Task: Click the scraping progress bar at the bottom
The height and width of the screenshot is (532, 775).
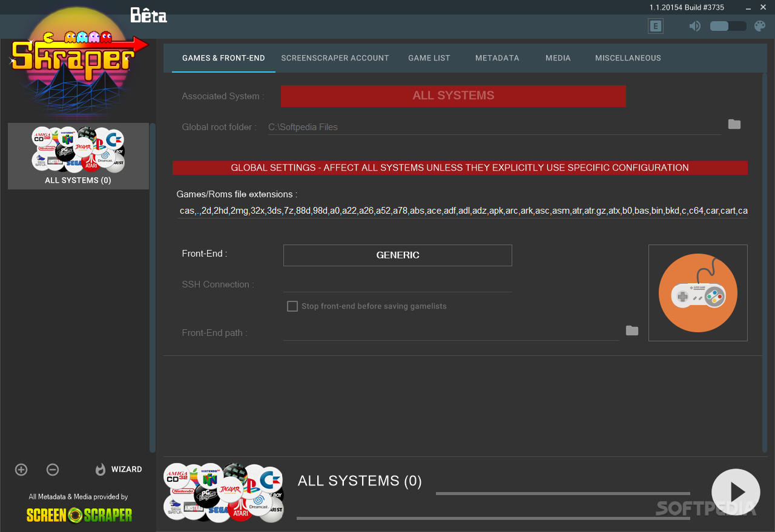Action: [493, 518]
